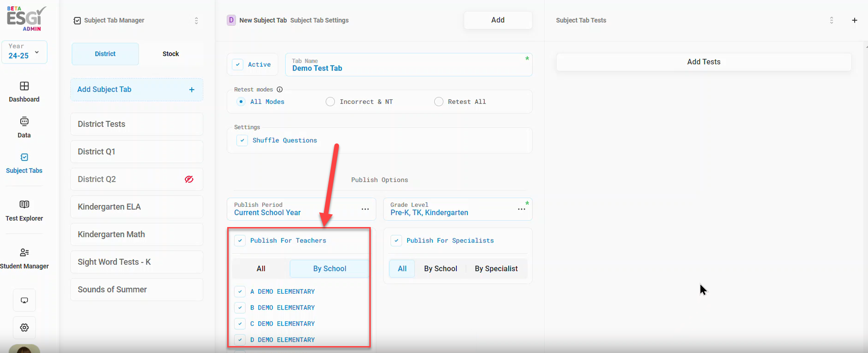Image resolution: width=868 pixels, height=353 pixels.
Task: Open the Kindergarten Math subject tab
Action: point(137,234)
